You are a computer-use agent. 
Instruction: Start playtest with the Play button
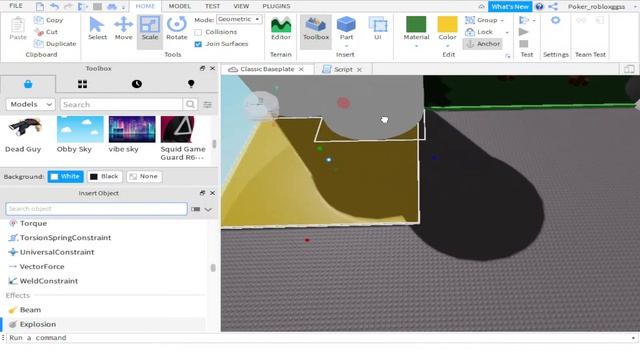coord(524,32)
